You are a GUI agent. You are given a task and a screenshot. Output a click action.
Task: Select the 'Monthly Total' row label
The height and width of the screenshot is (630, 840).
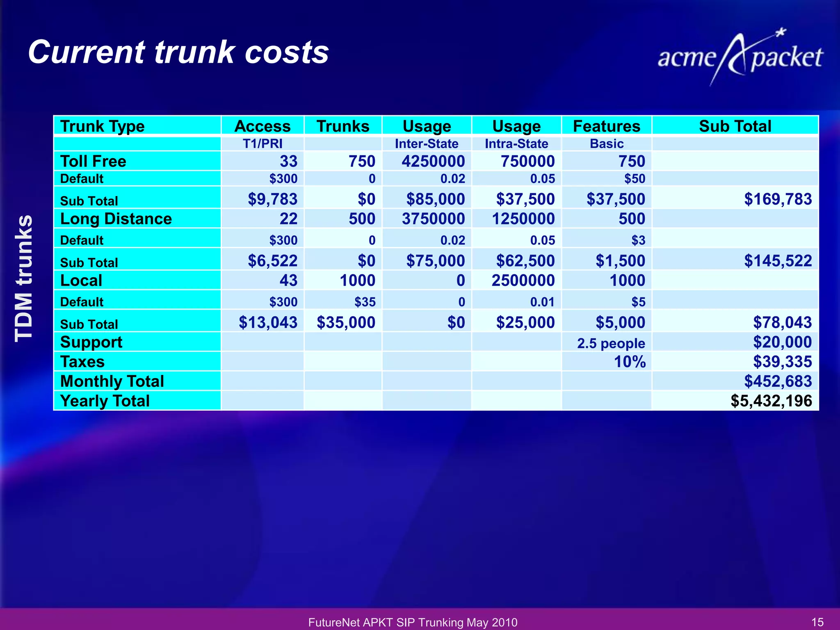point(137,381)
